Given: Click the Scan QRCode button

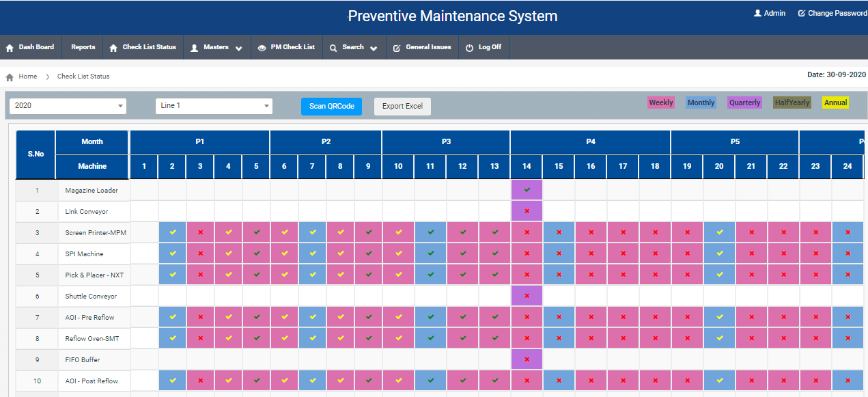Looking at the screenshot, I should [331, 106].
